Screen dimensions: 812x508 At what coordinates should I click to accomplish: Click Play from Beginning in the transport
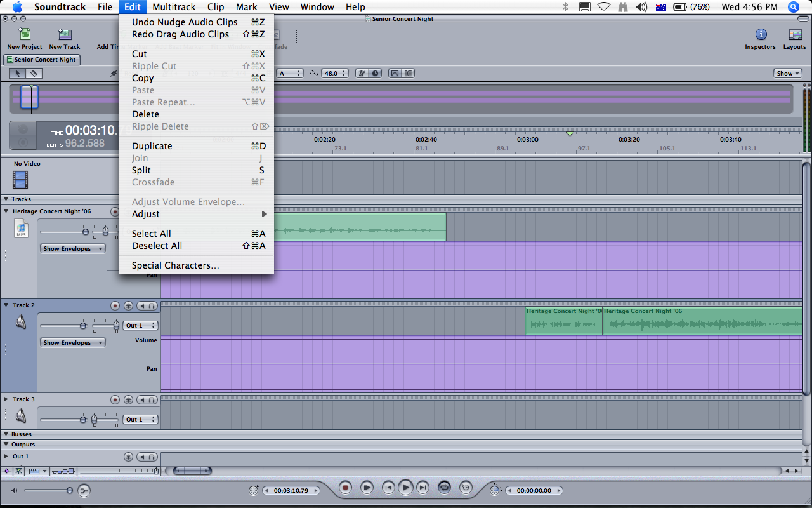[x=367, y=488]
